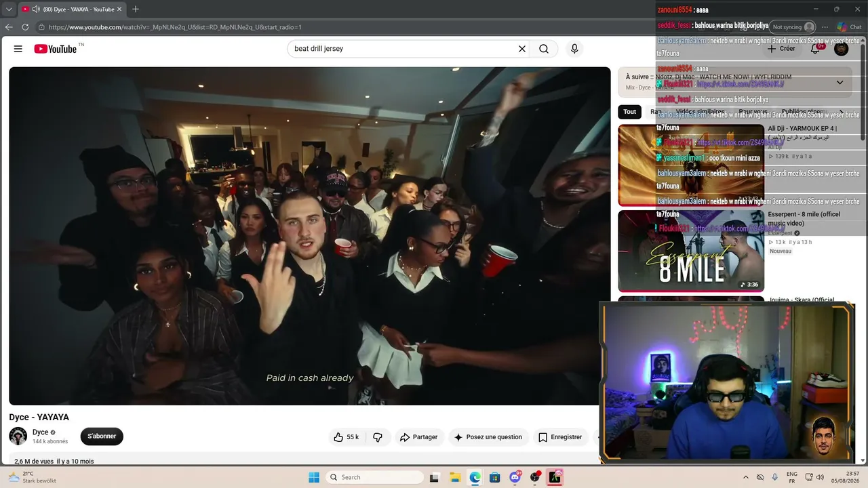Open YouTube notifications bell
This screenshot has height=488, width=868.
point(816,49)
